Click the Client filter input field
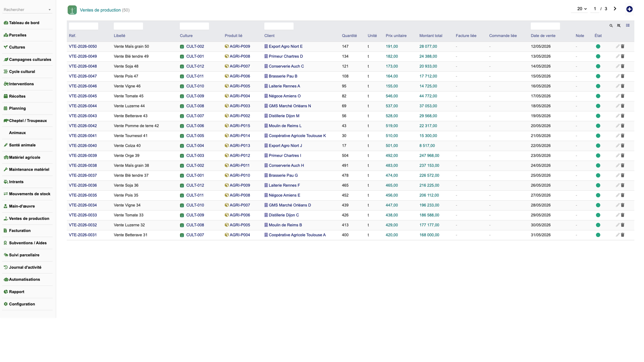The height and width of the screenshot is (362, 644). (279, 26)
